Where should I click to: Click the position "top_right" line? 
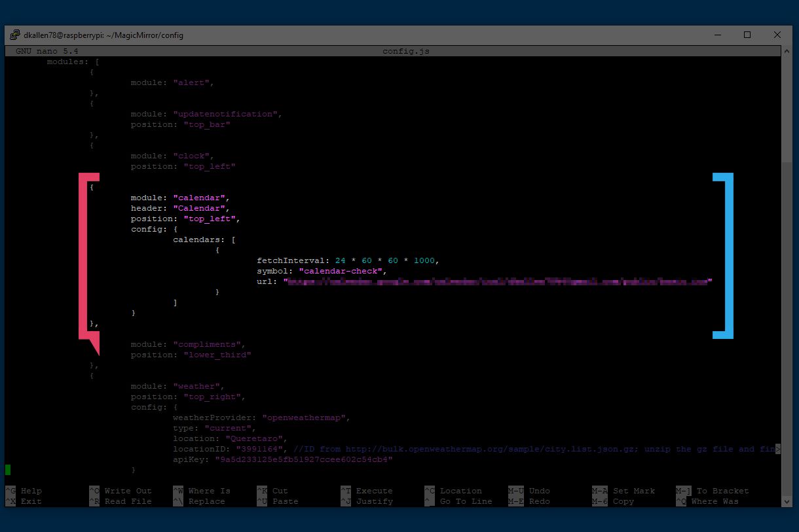click(189, 397)
